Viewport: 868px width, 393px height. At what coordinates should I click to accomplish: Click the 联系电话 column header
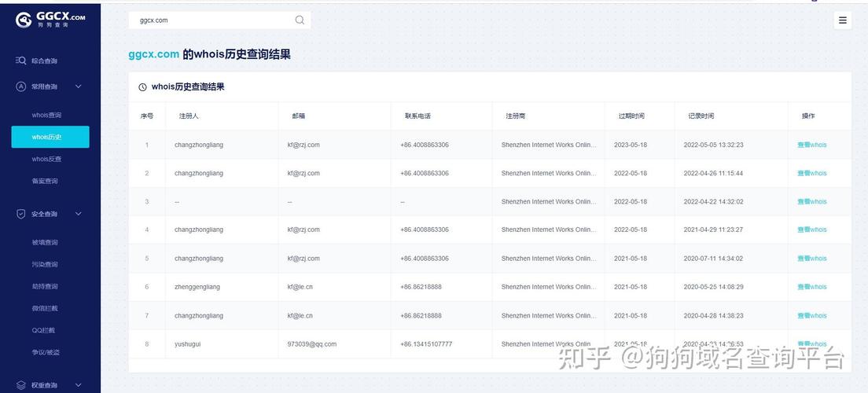tap(417, 116)
